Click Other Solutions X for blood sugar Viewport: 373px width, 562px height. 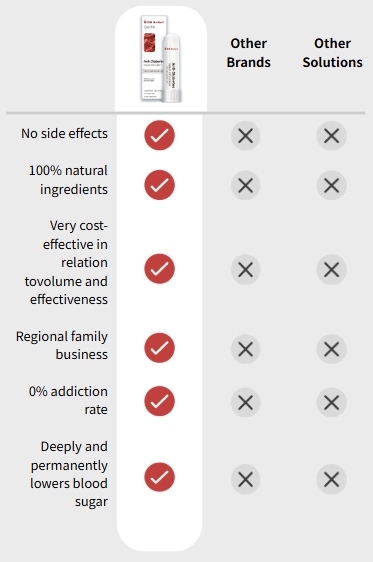click(331, 480)
